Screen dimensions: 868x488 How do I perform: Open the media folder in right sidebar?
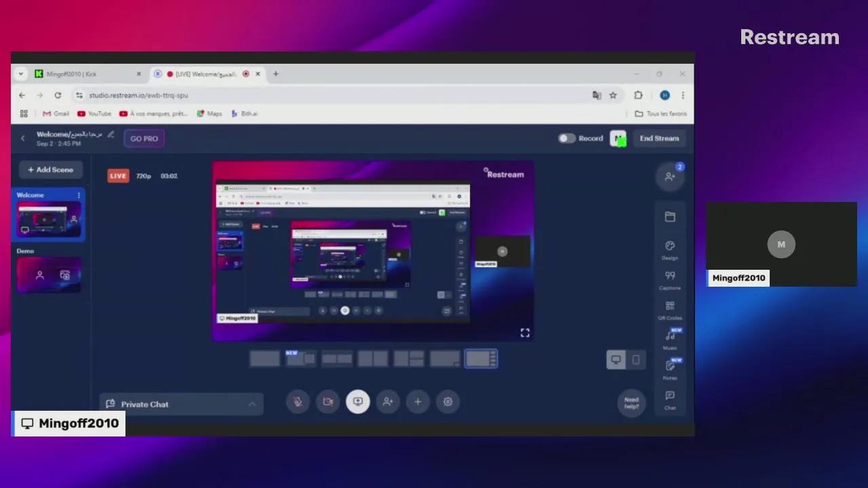[670, 217]
